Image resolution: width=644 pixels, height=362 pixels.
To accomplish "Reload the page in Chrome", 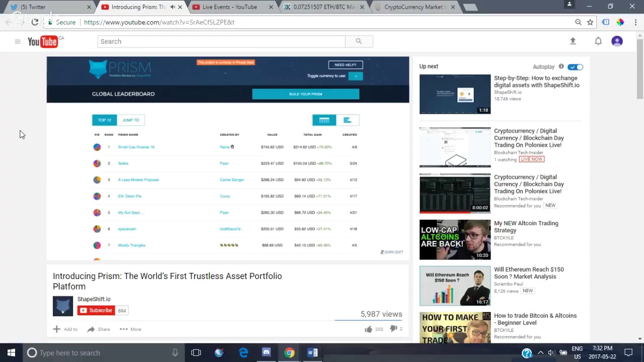I will click(x=35, y=22).
